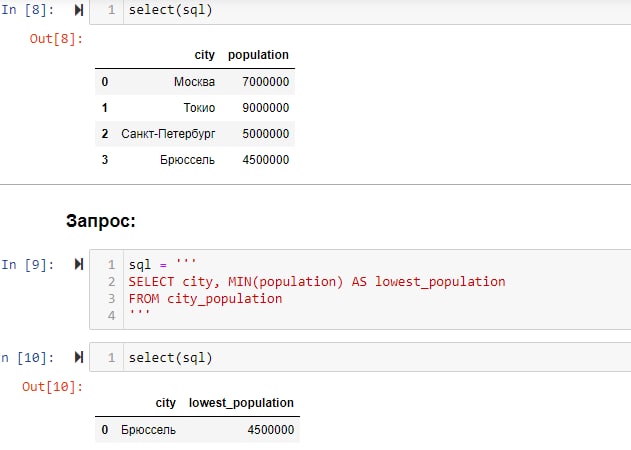Click the Москва table cell

click(x=193, y=82)
